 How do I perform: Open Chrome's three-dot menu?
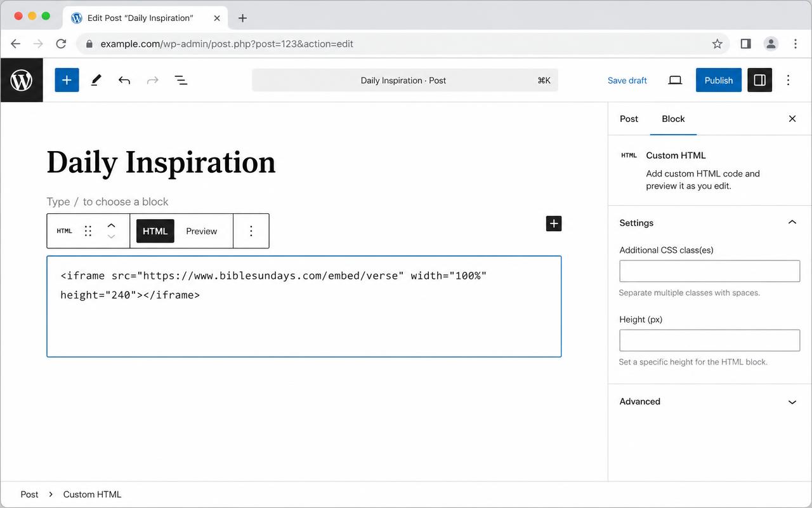[x=796, y=44]
